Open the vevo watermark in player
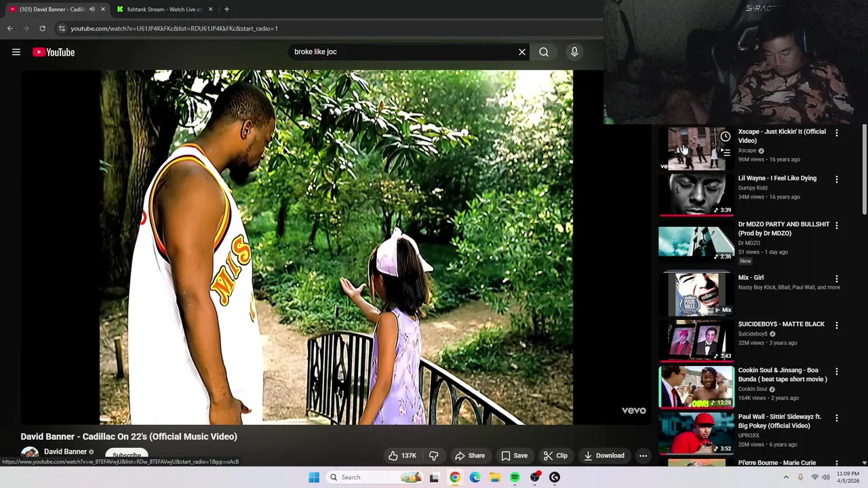868x488 pixels. pyautogui.click(x=633, y=410)
